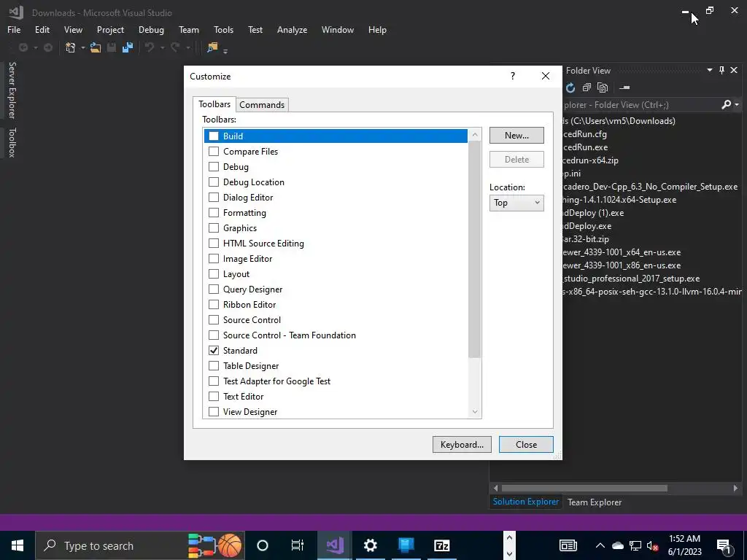Switch to Team Explorer tab
Screen dimensions: 747x560
click(x=595, y=502)
